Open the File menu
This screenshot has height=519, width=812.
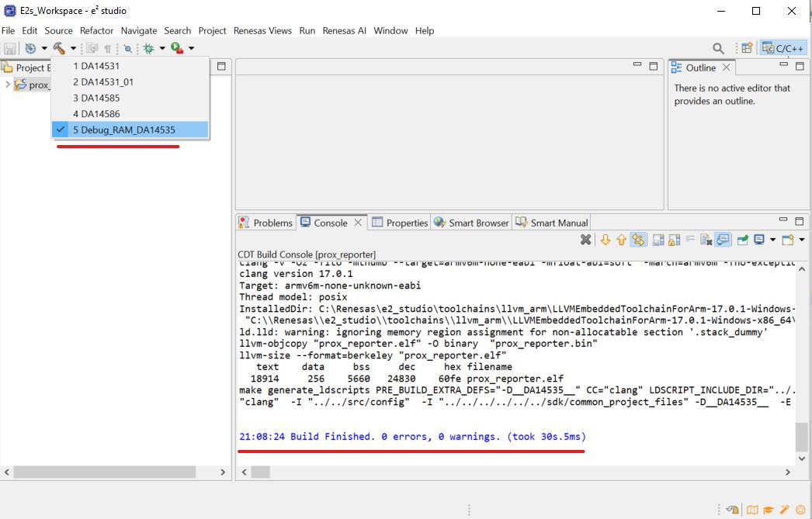tap(9, 30)
